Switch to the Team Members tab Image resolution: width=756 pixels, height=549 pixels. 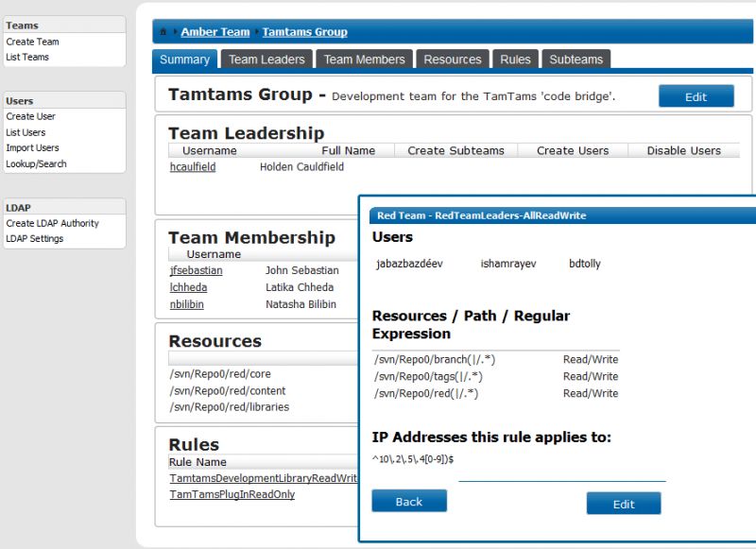pyautogui.click(x=364, y=60)
